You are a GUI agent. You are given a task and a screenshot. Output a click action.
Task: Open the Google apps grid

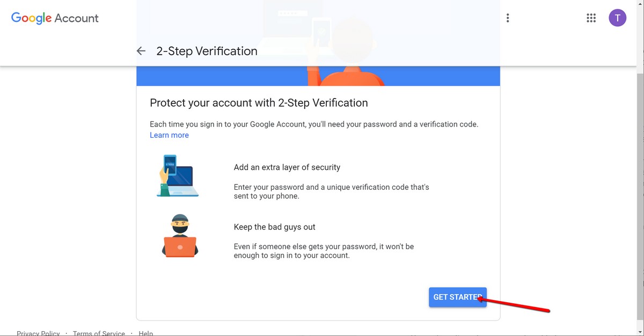point(591,18)
